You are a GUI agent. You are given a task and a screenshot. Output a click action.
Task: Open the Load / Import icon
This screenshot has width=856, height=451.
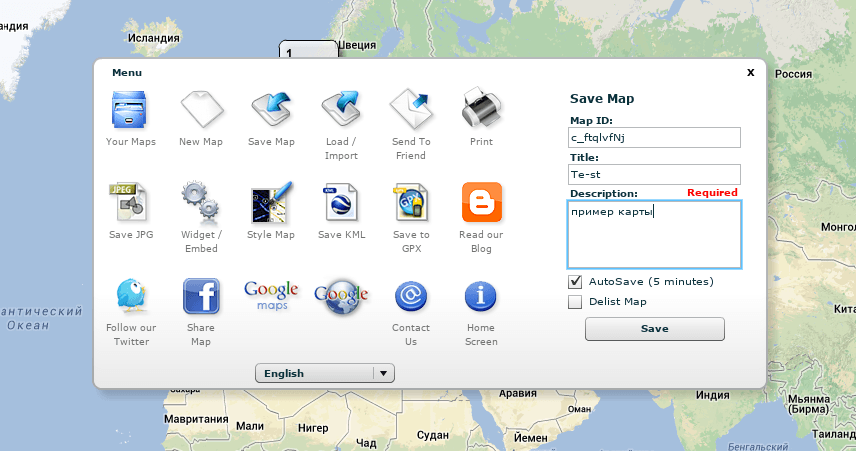(x=341, y=110)
